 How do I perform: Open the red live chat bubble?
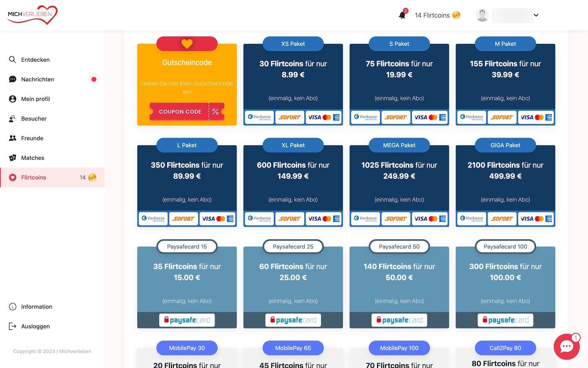tap(566, 347)
